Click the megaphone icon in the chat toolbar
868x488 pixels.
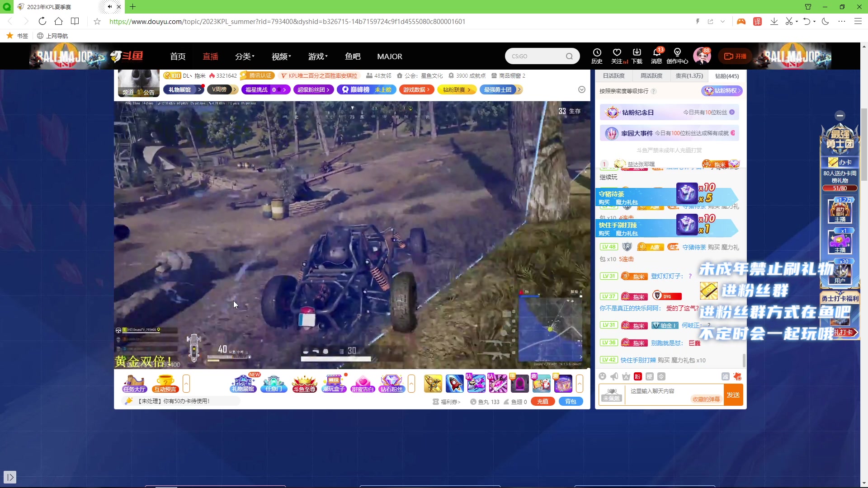pyautogui.click(x=614, y=376)
